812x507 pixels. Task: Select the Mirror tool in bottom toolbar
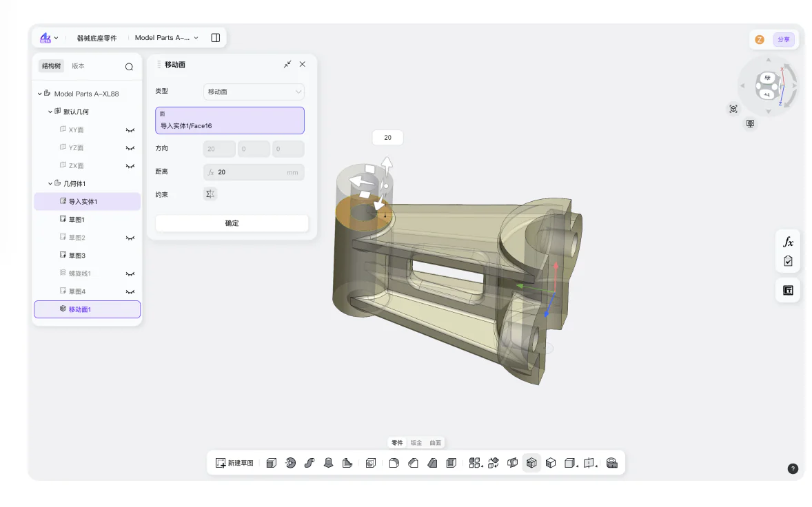coord(513,463)
